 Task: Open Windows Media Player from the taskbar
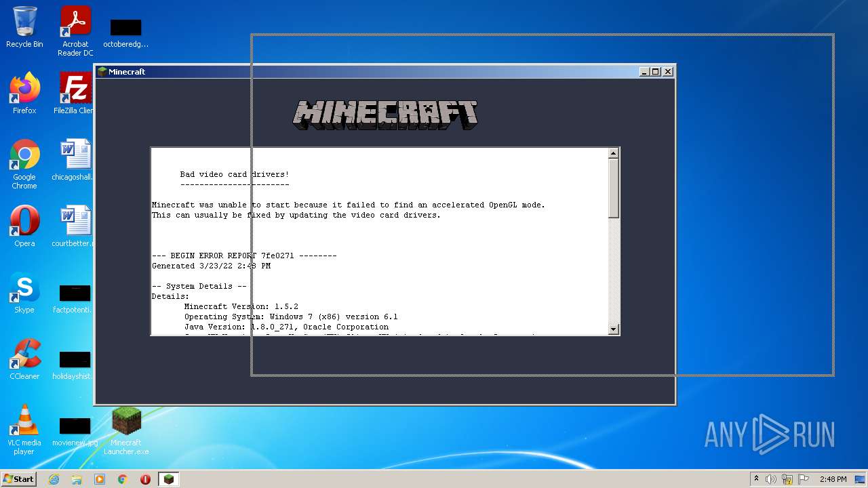(x=100, y=479)
